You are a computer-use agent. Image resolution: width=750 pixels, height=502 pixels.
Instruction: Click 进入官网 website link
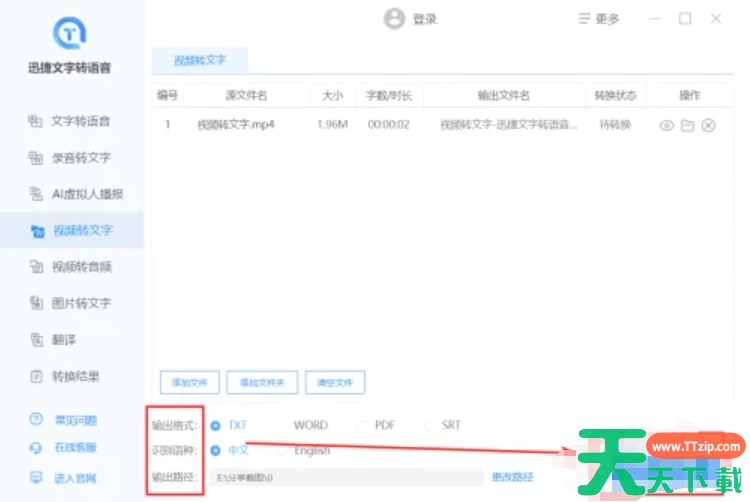(75, 478)
